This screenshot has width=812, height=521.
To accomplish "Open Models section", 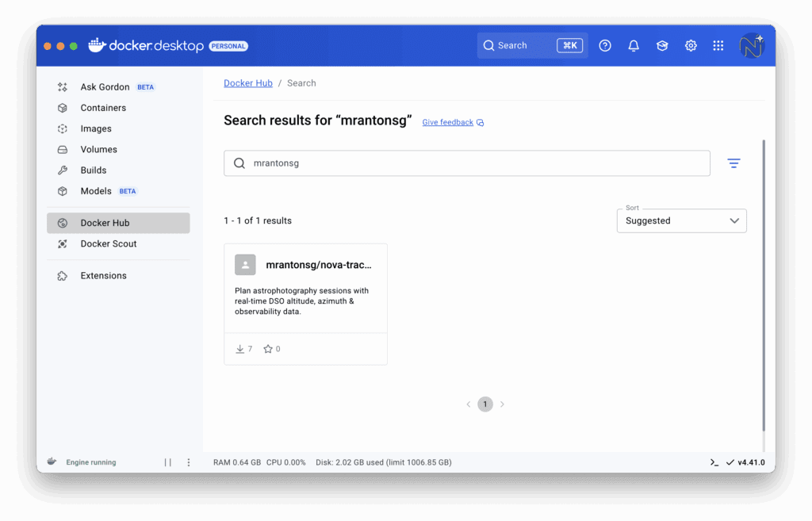I will (118, 191).
